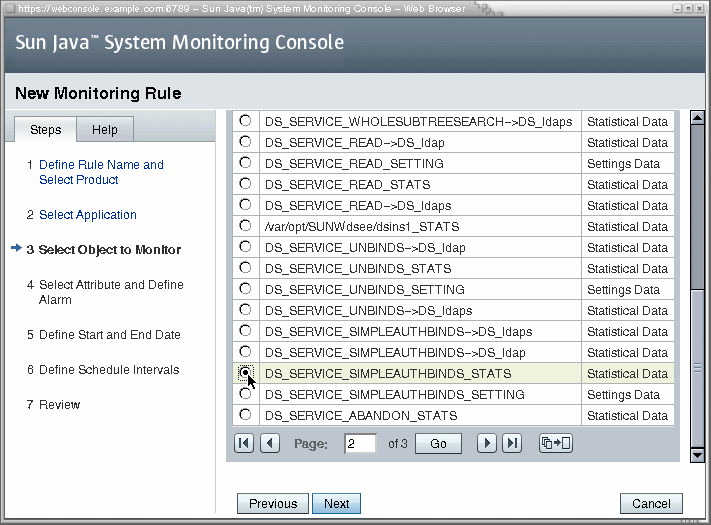Close the browser window

699,8
